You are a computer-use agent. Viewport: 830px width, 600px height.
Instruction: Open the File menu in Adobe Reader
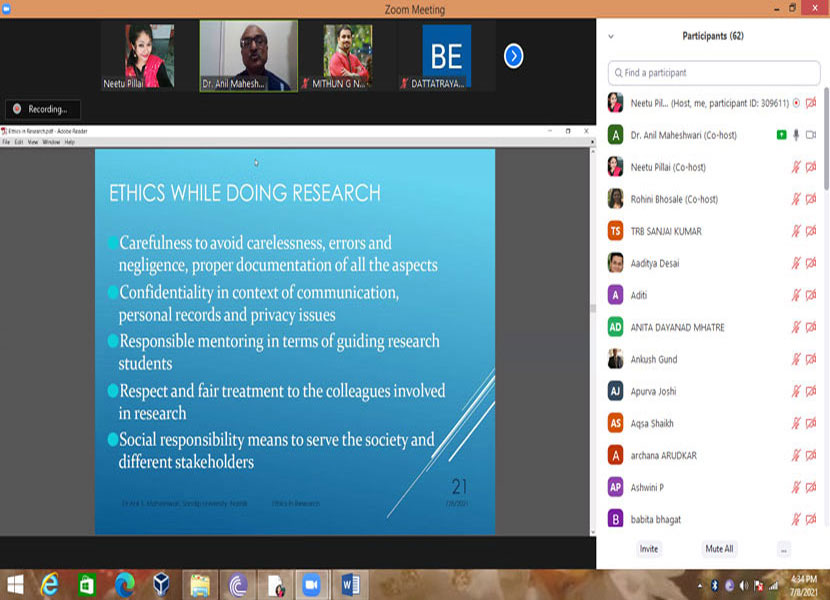[x=9, y=141]
